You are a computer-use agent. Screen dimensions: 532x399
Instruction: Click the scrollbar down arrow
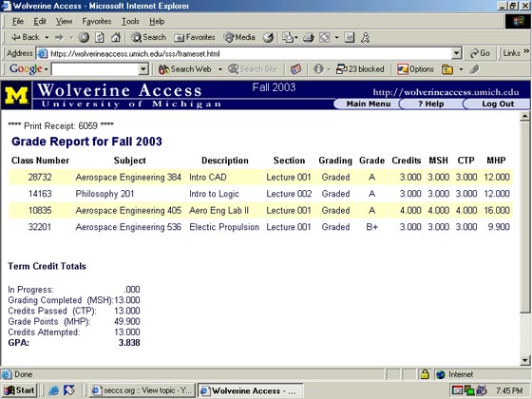point(524,360)
